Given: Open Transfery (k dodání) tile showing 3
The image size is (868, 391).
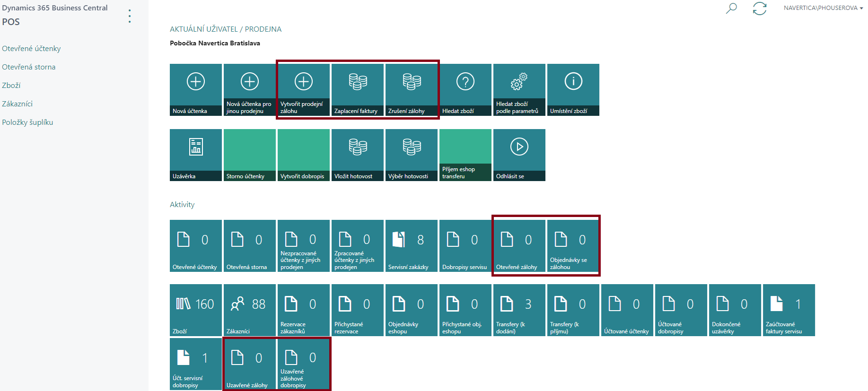Looking at the screenshot, I should (519, 310).
